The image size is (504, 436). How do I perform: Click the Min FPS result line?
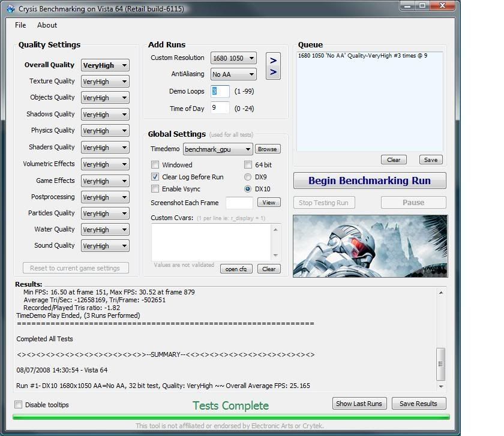pyautogui.click(x=109, y=292)
